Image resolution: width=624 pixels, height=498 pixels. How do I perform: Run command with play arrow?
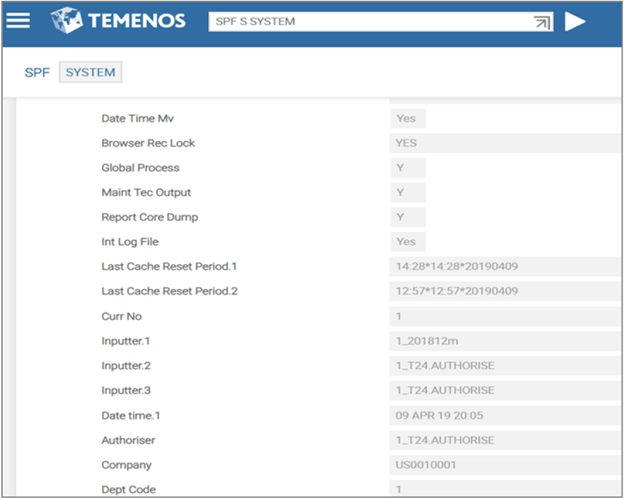click(575, 21)
